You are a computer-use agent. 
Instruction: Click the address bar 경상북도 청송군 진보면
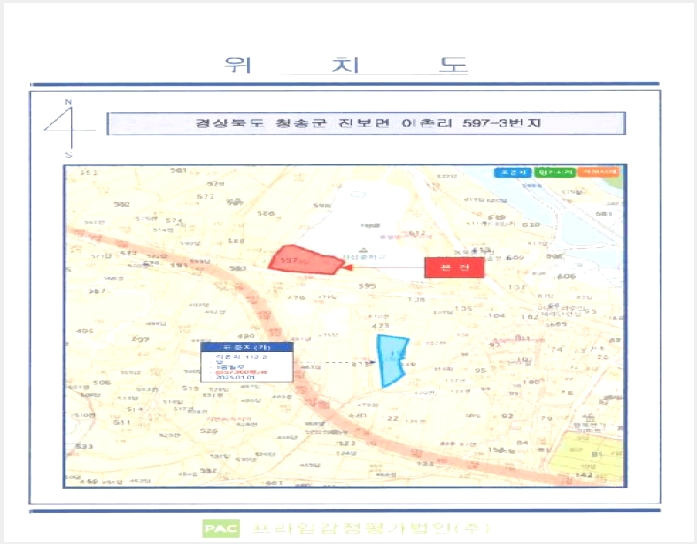click(x=367, y=123)
